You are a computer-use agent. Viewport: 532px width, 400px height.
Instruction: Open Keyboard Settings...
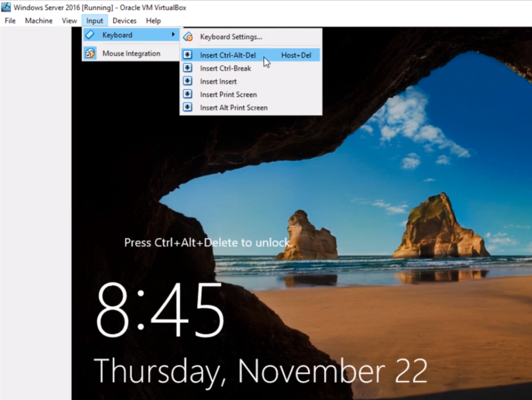[251, 37]
